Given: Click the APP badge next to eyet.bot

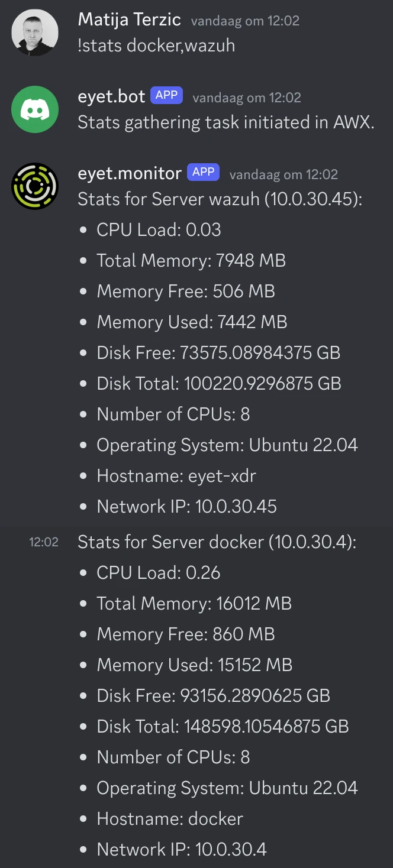Looking at the screenshot, I should [166, 96].
